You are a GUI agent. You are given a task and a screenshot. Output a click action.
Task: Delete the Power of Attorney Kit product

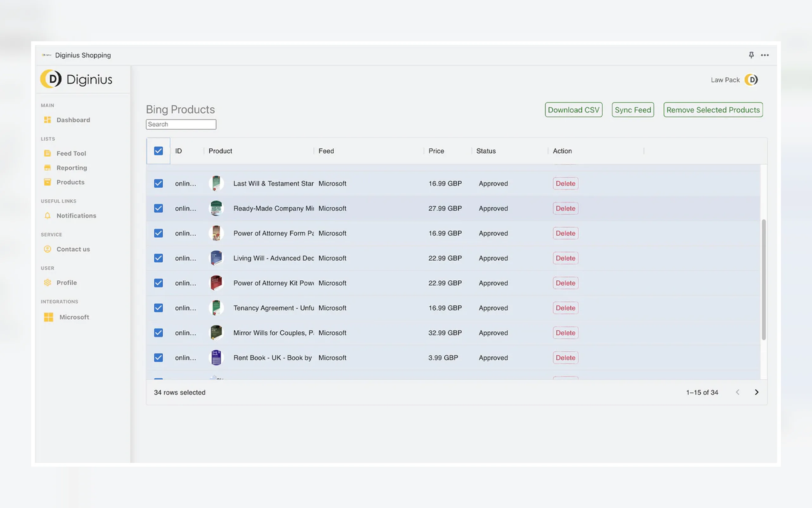click(565, 283)
